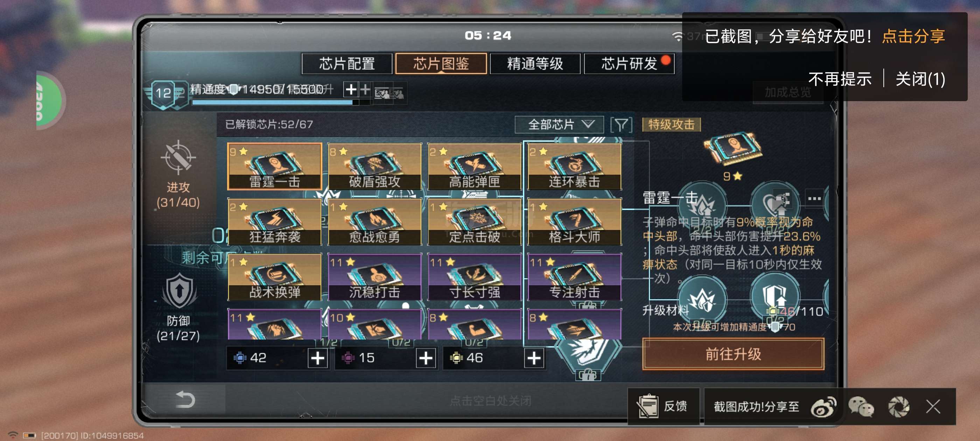Add more purple chip currency (15)
This screenshot has width=980, height=441.
tap(426, 358)
